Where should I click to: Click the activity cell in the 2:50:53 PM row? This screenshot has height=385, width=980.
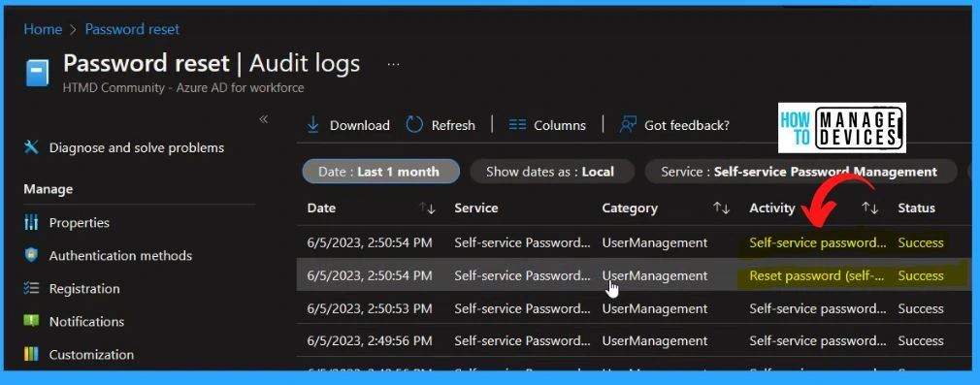(818, 308)
